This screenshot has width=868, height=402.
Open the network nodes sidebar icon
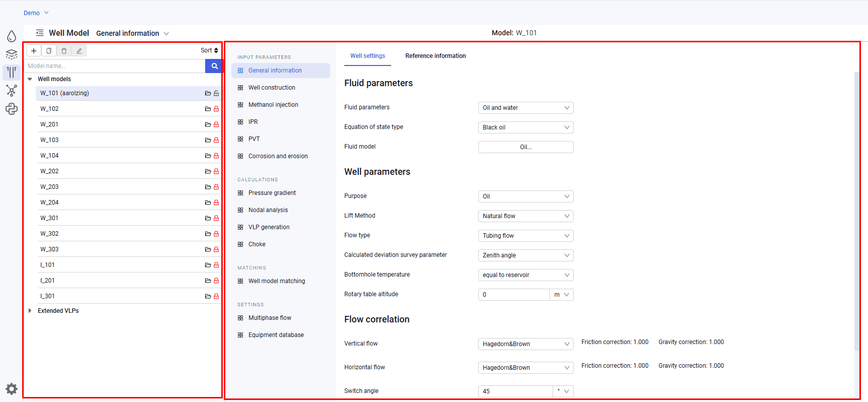point(12,91)
